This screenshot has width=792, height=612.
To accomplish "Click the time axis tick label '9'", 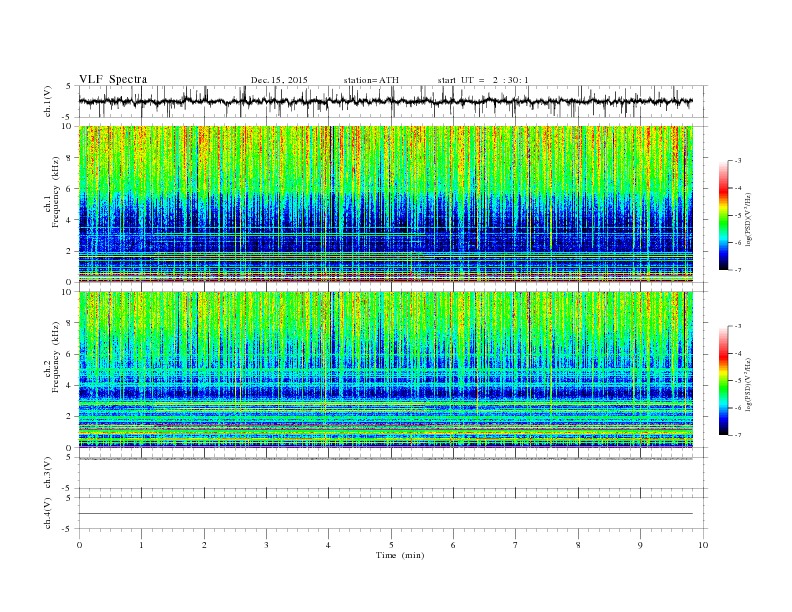I will pos(640,545).
